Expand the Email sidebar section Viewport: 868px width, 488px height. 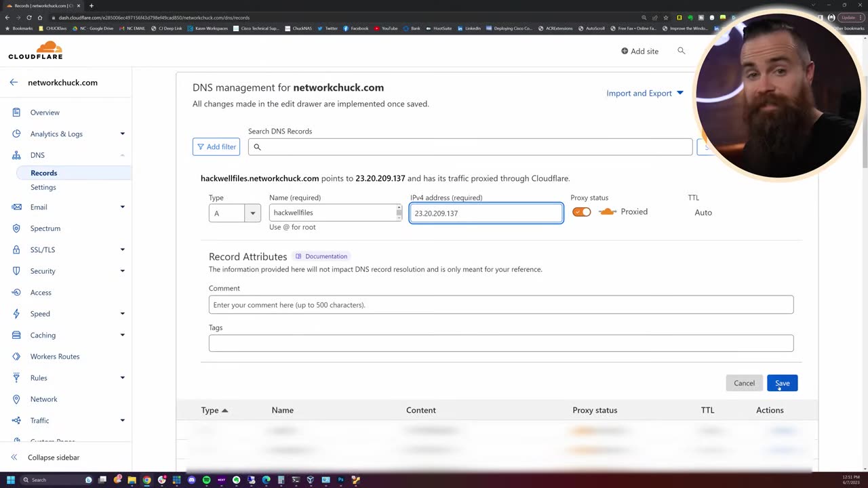[123, 207]
